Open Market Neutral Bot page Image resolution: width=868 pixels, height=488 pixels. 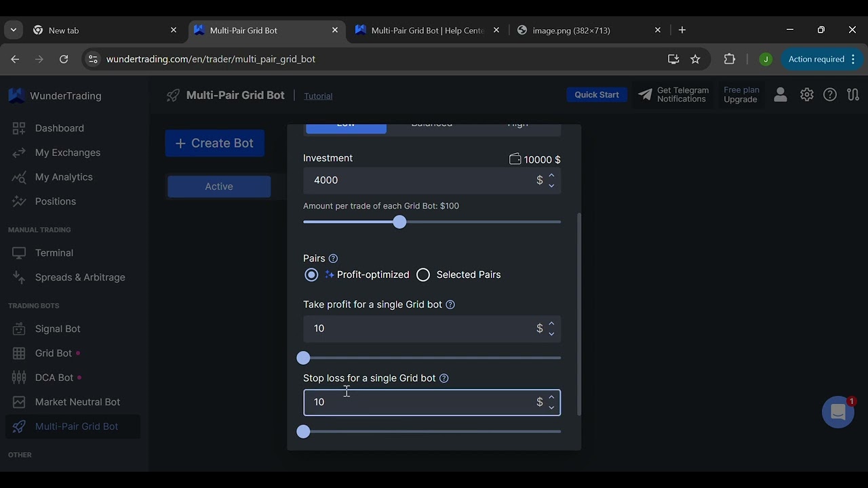pos(66,402)
